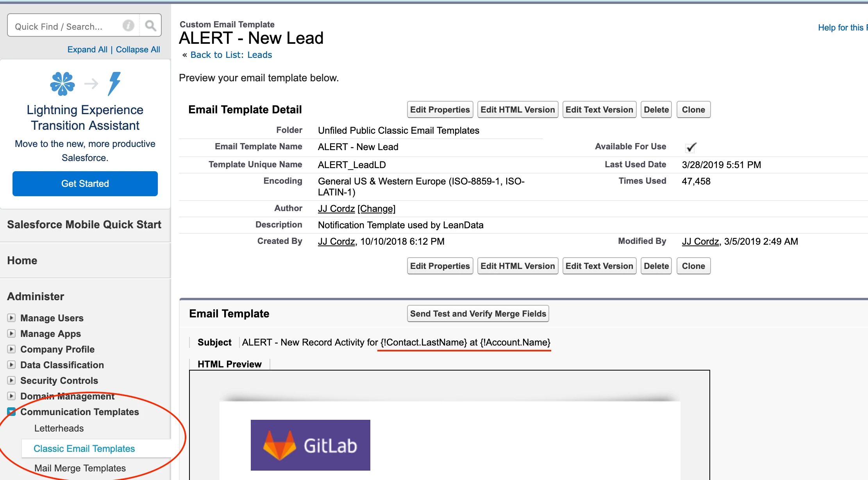Click the search magnifier icon
This screenshot has width=868, height=480.
(150, 26)
